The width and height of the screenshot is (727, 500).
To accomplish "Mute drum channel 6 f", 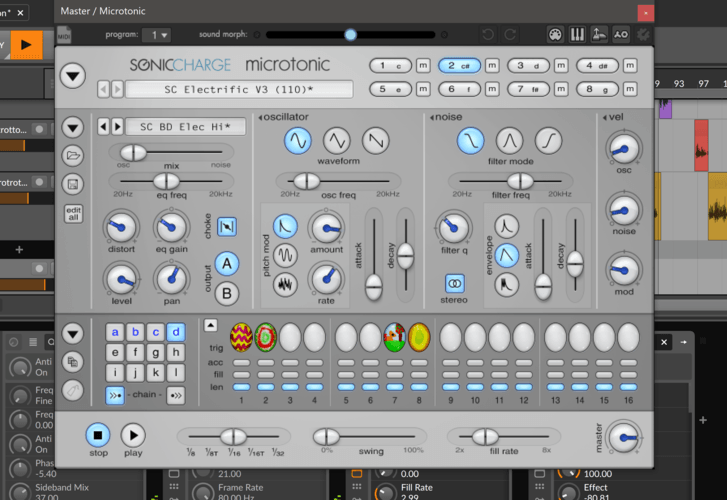I will (x=492, y=89).
